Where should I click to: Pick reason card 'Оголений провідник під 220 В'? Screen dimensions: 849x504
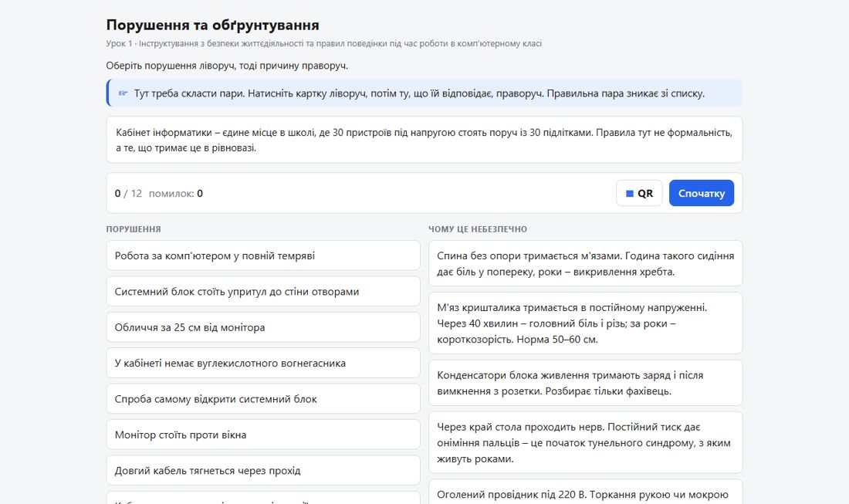tap(585, 492)
